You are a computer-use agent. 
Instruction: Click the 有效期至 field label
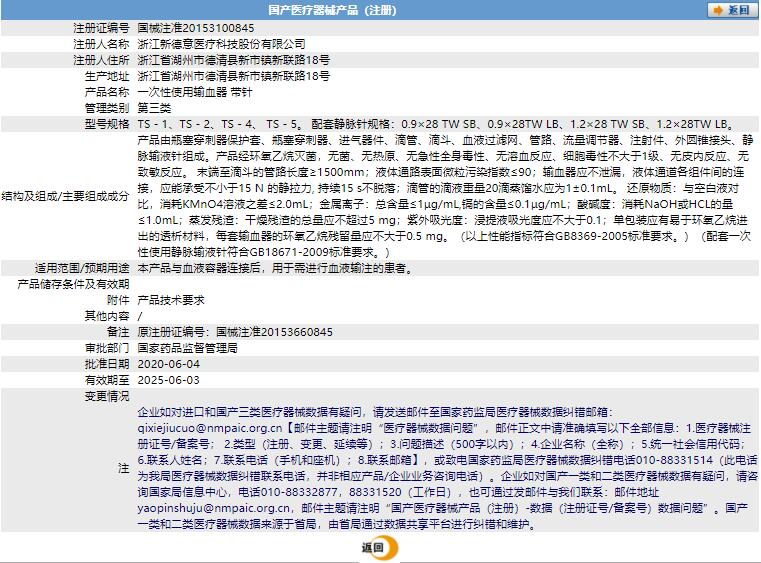tap(107, 380)
